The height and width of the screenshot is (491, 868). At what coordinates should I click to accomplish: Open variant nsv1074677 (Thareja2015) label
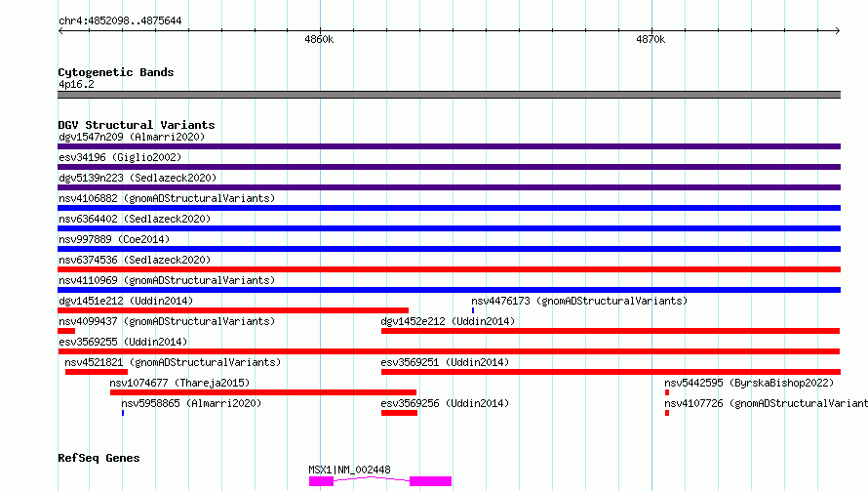(x=179, y=383)
